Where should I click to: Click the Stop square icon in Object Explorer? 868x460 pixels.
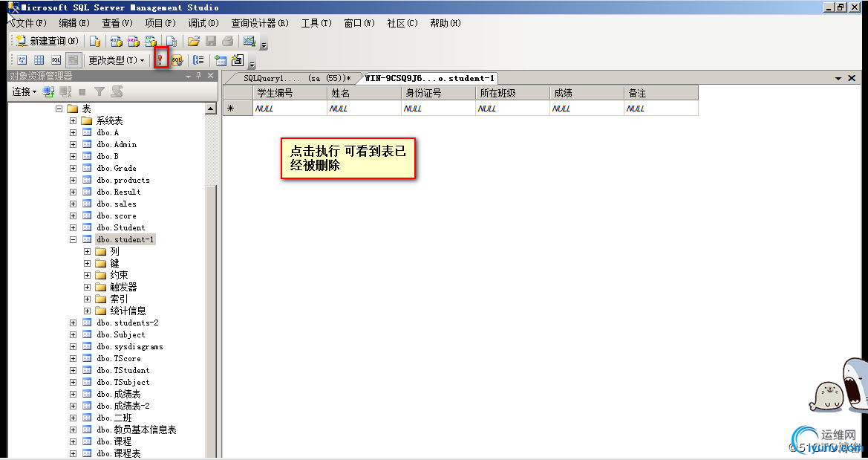click(82, 92)
